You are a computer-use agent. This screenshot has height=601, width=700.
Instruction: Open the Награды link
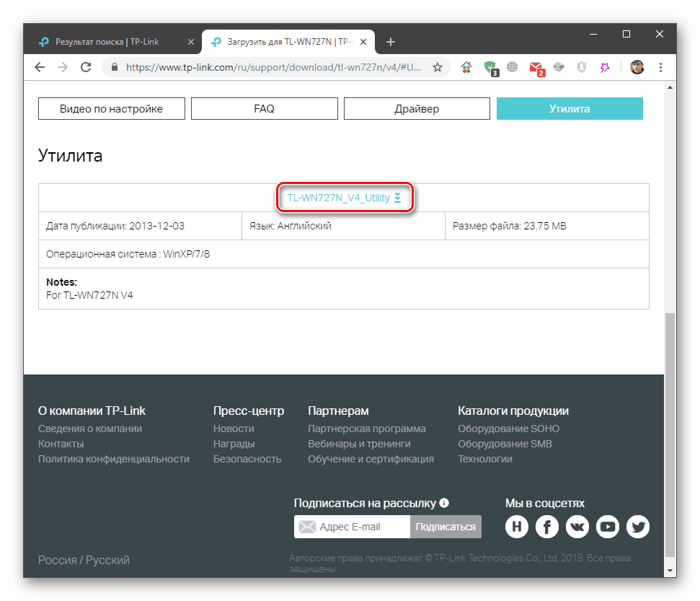[234, 444]
